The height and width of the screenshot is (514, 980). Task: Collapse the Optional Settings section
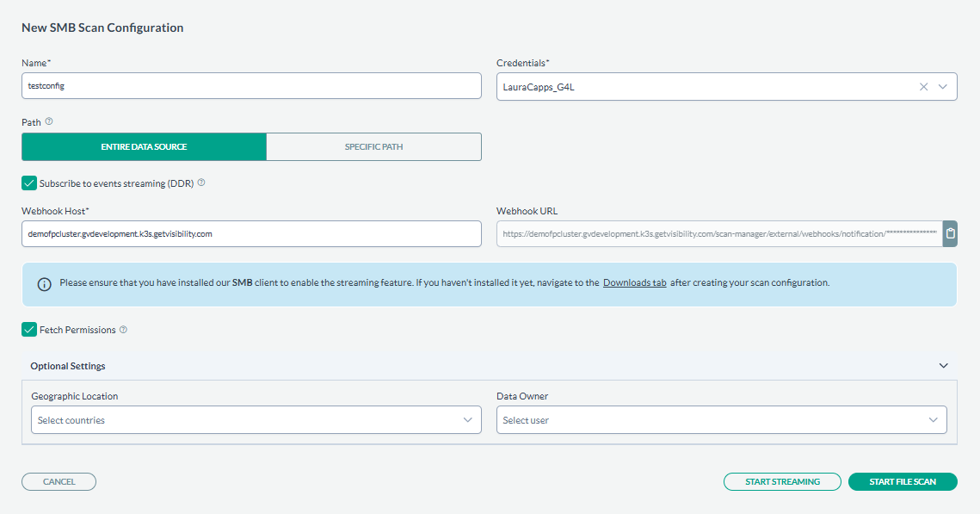pos(943,366)
